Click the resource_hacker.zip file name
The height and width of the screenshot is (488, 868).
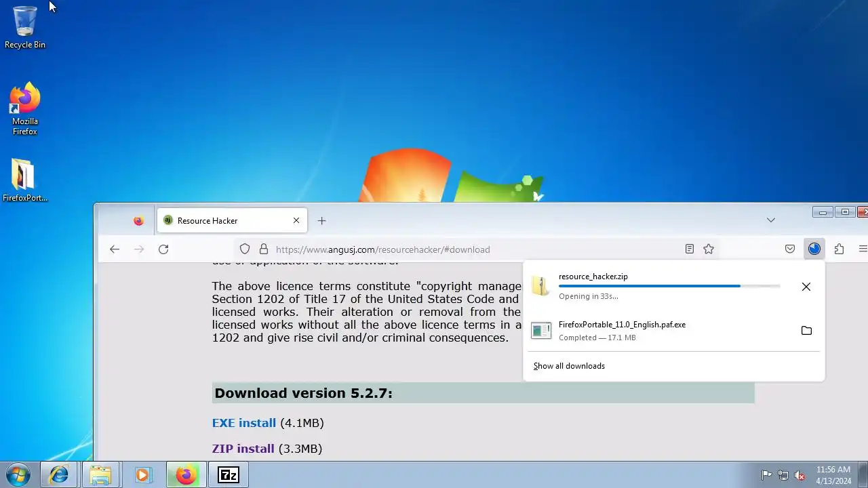coord(593,277)
